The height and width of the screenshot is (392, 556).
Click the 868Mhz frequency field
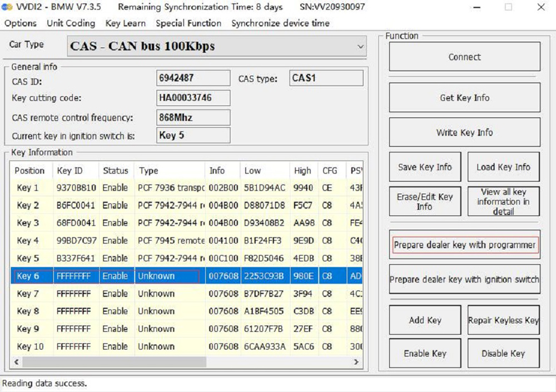(x=193, y=117)
